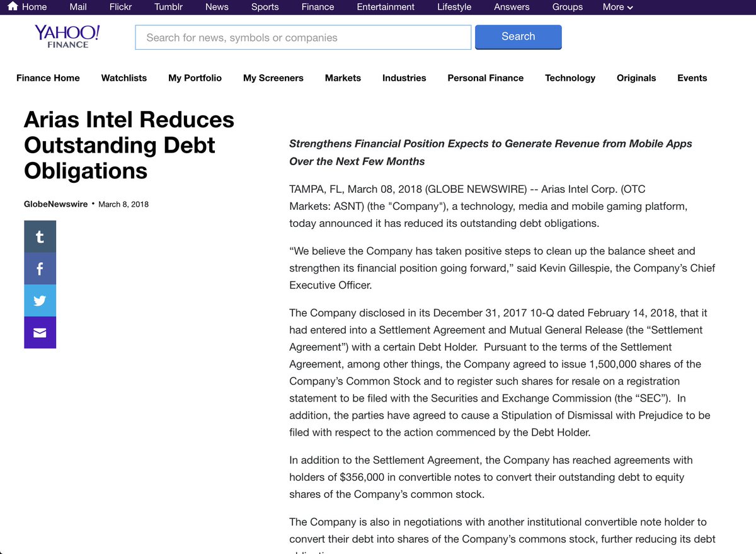The height and width of the screenshot is (554, 756).
Task: Open Answers in top bar
Action: coord(512,7)
